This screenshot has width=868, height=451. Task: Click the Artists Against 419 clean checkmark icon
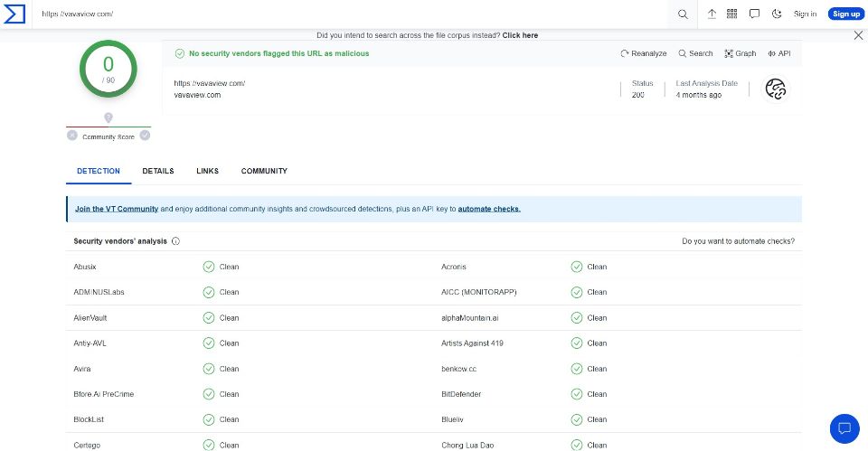577,343
